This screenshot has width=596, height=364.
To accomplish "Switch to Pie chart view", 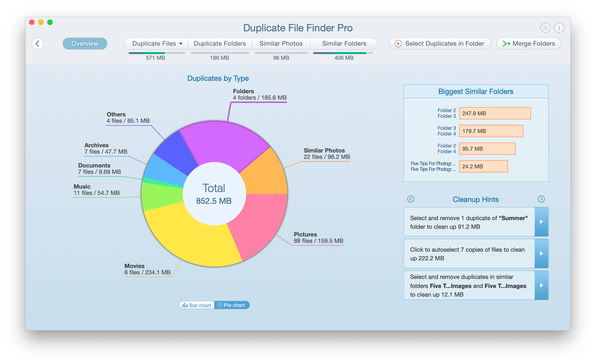I will (232, 305).
